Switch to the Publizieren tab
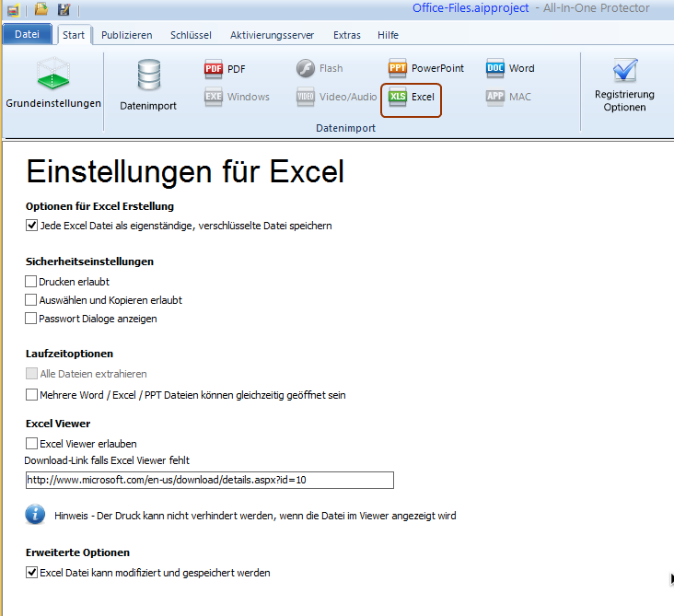 click(127, 35)
